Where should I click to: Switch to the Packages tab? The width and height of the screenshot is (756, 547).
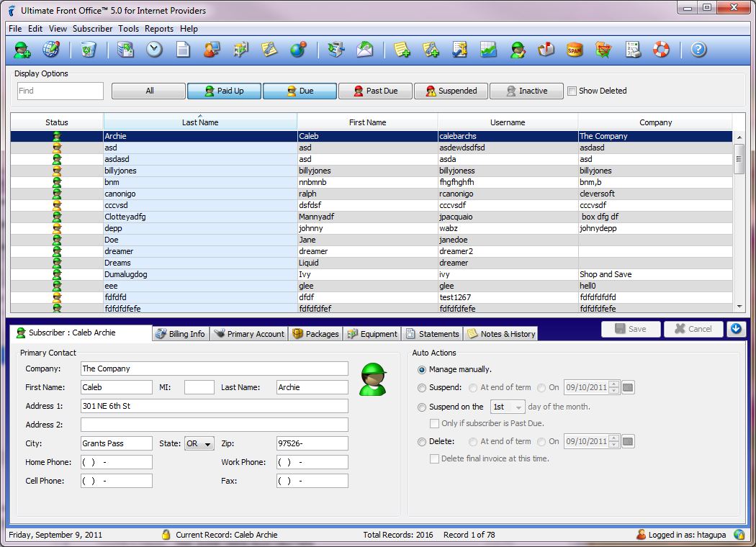click(316, 333)
